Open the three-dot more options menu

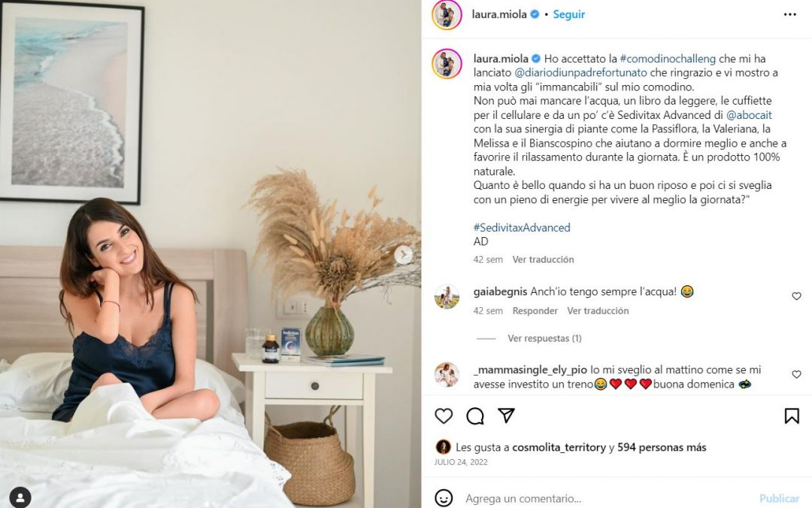coord(789,14)
